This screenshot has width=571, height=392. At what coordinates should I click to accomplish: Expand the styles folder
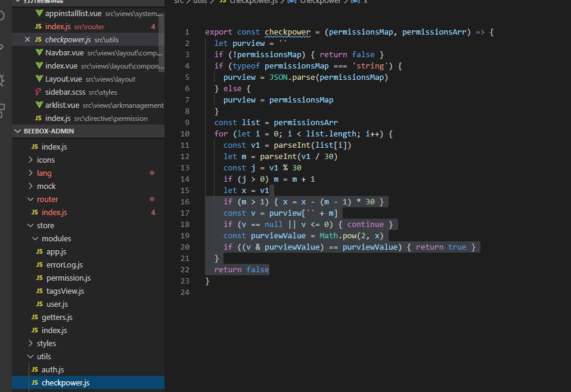point(46,344)
